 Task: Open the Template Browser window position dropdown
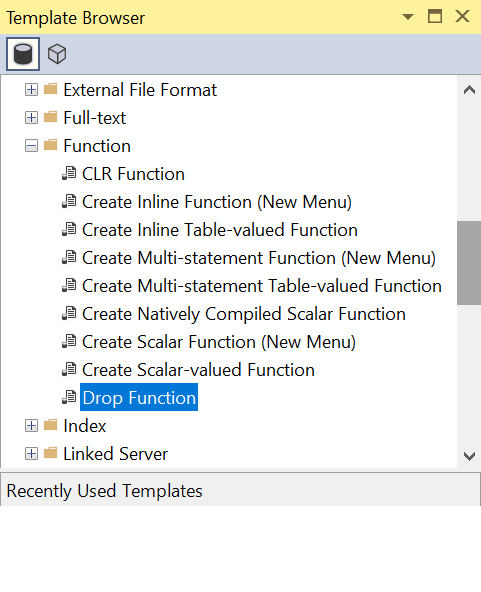pyautogui.click(x=408, y=17)
